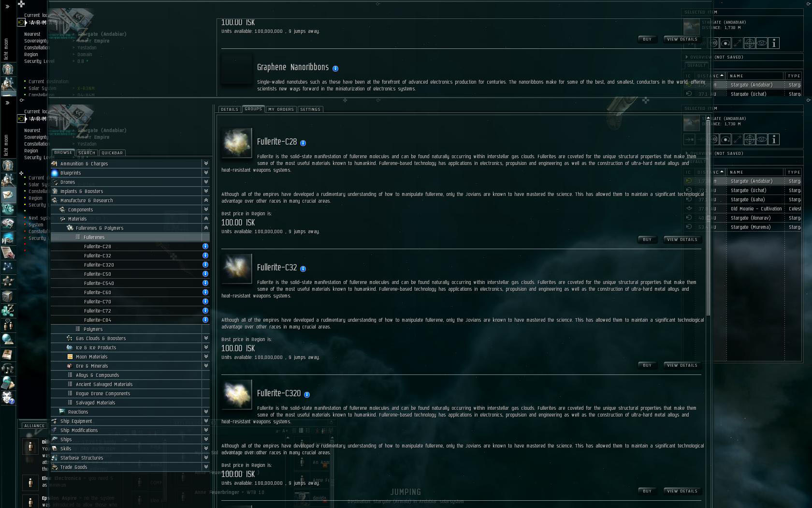Open the Details tab in the market
Viewport: 812px width, 508px height.
230,109
